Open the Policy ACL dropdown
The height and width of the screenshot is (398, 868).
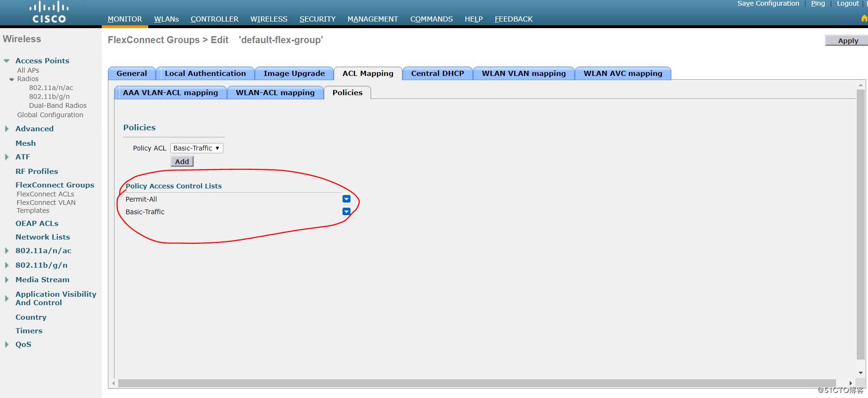click(197, 148)
